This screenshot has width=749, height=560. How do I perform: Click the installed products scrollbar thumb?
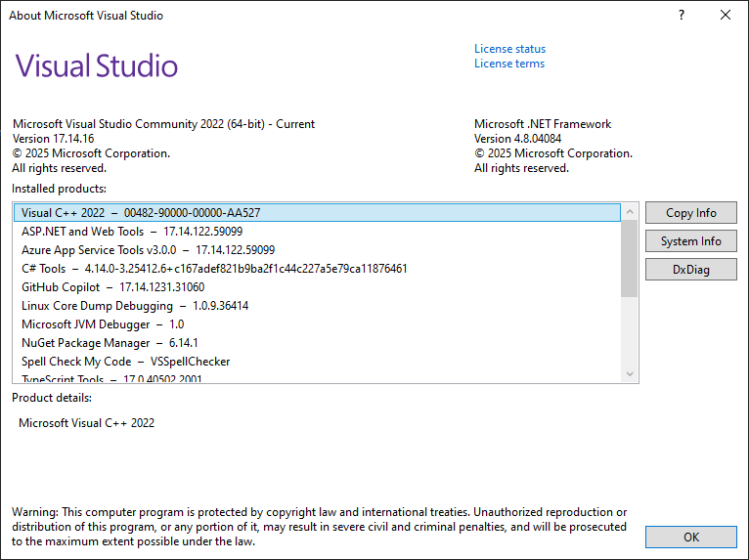[630, 258]
